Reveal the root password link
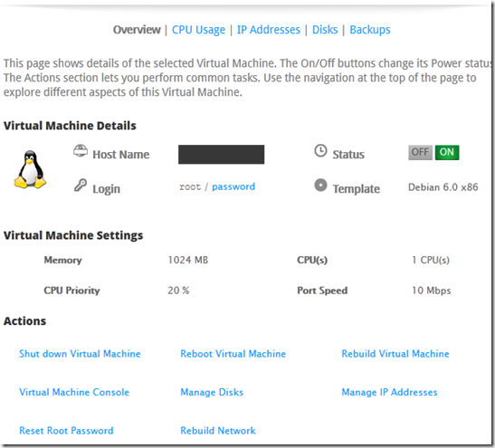 pos(233,186)
